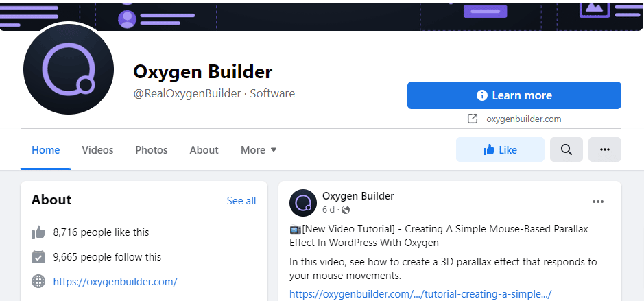Switch to the Videos tab

97,150
